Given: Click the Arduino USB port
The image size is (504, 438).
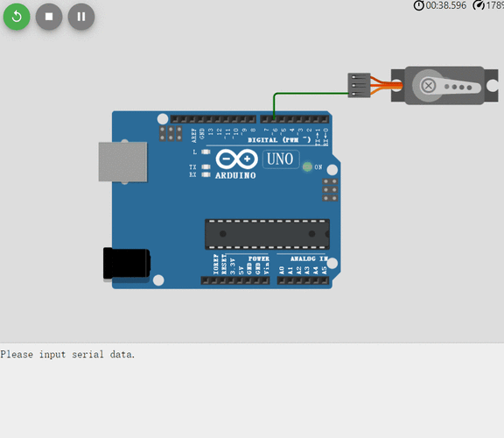Looking at the screenshot, I should pos(123,162).
